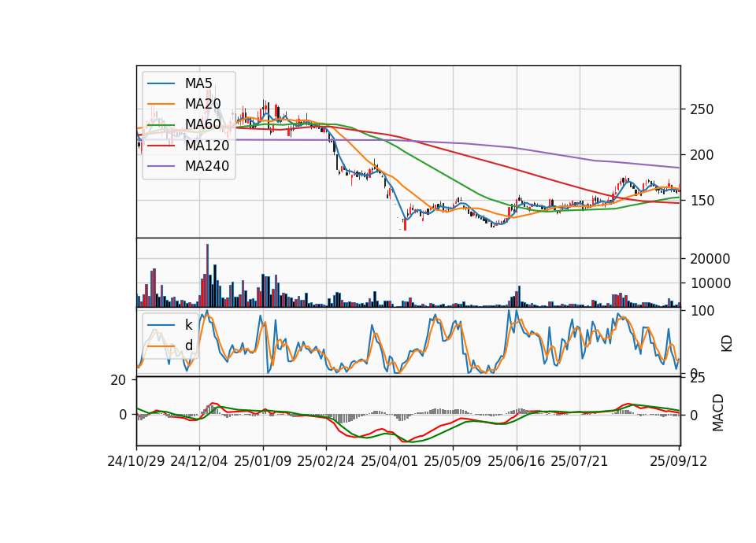Click the d legend label in KD panel
The image size is (756, 543).
coord(188,345)
